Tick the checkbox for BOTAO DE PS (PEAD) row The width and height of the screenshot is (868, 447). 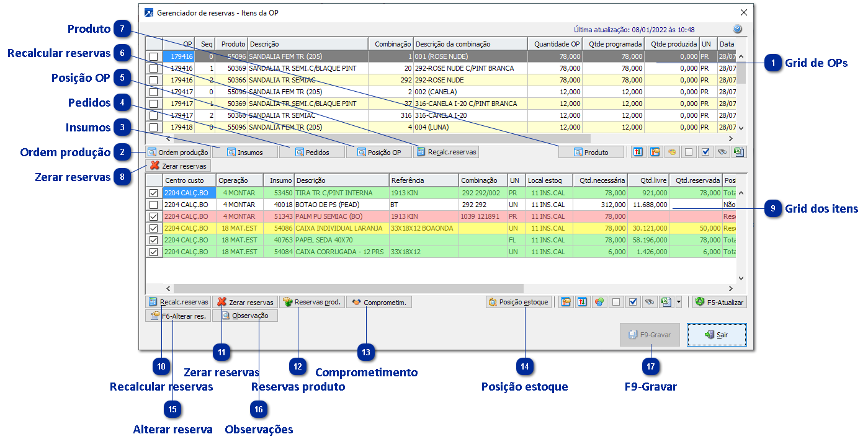[x=153, y=205]
